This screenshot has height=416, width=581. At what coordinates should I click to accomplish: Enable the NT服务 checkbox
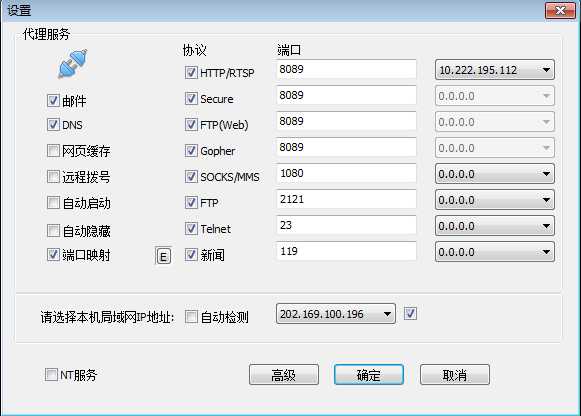pyautogui.click(x=51, y=375)
